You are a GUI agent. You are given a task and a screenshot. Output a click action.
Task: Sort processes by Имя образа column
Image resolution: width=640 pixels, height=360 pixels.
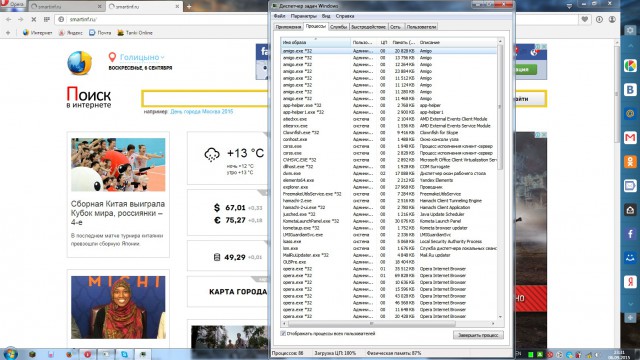(x=316, y=42)
